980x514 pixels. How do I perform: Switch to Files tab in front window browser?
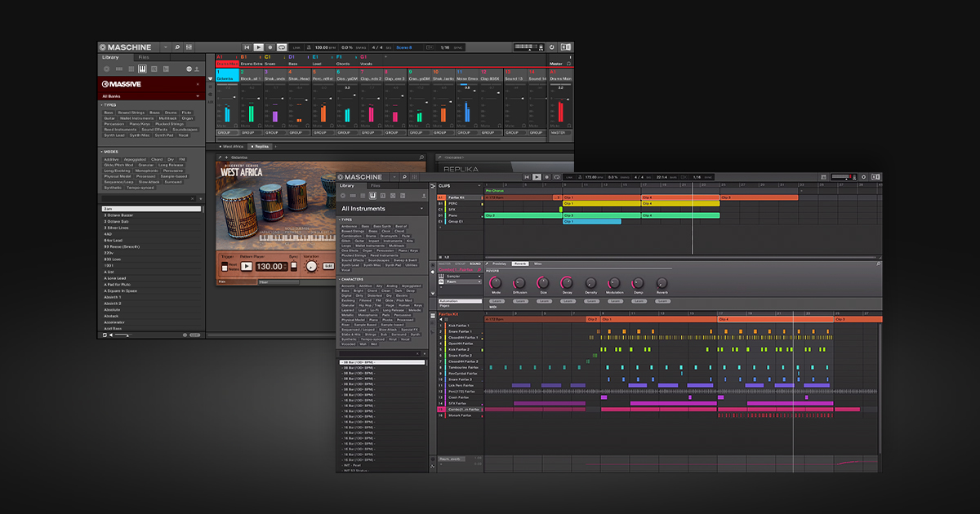376,185
